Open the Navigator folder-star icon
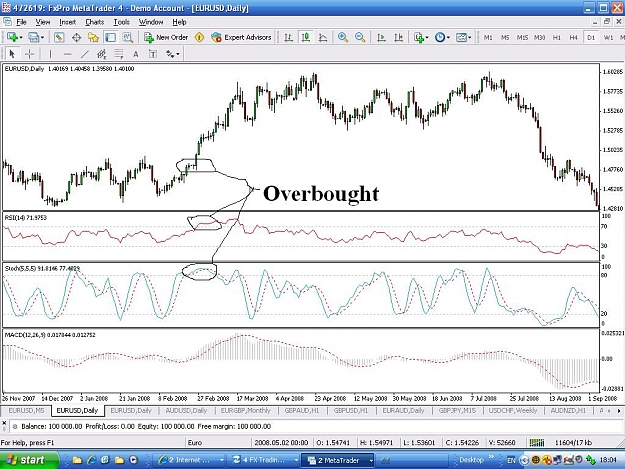 tap(93, 37)
